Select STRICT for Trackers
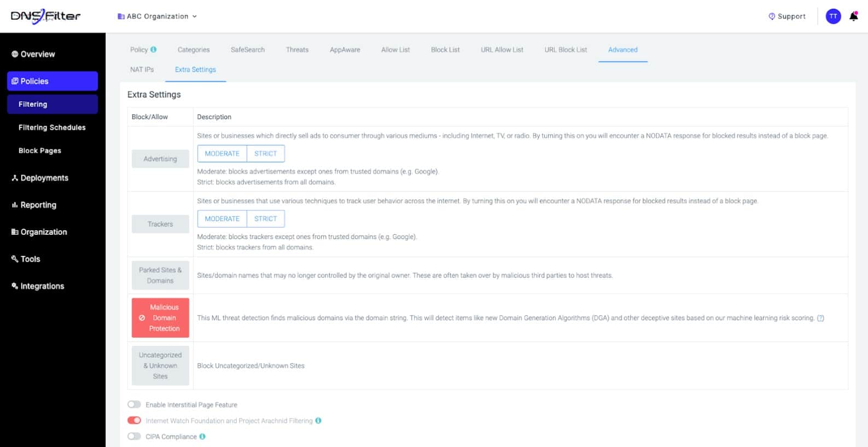Image resolution: width=868 pixels, height=447 pixels. coord(266,219)
